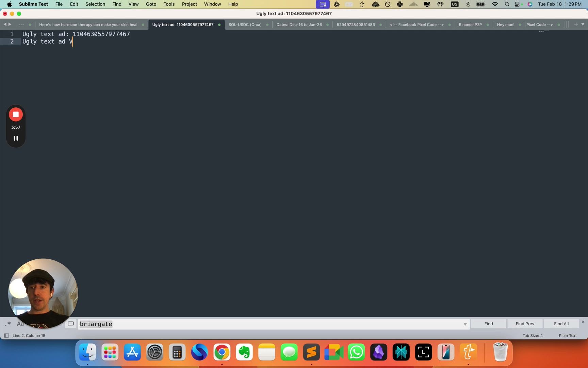Go to previous tab with left arrow

pyautogui.click(x=5, y=24)
